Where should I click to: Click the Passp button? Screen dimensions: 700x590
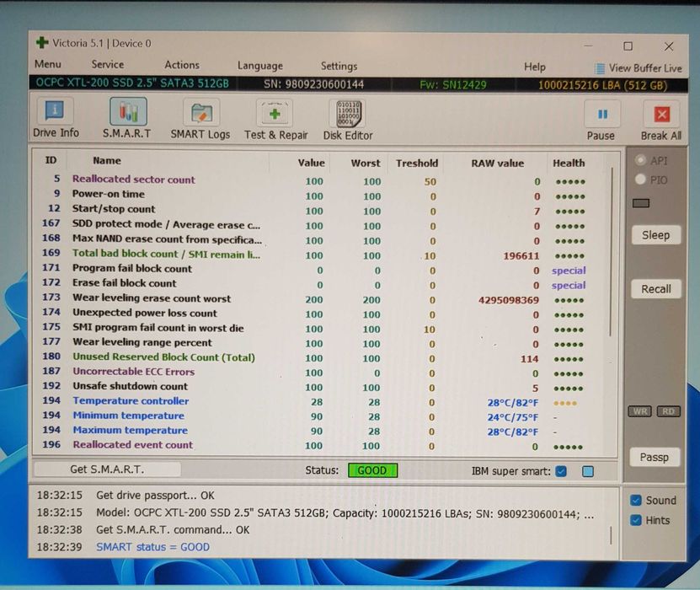point(654,457)
